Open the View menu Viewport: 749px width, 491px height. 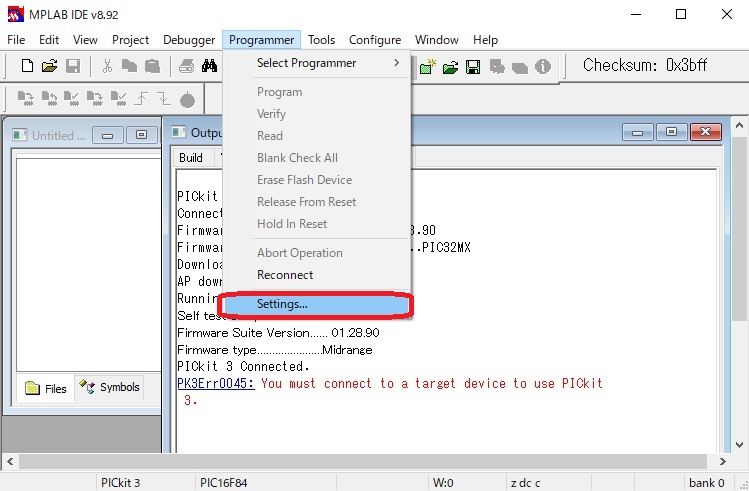(x=85, y=40)
